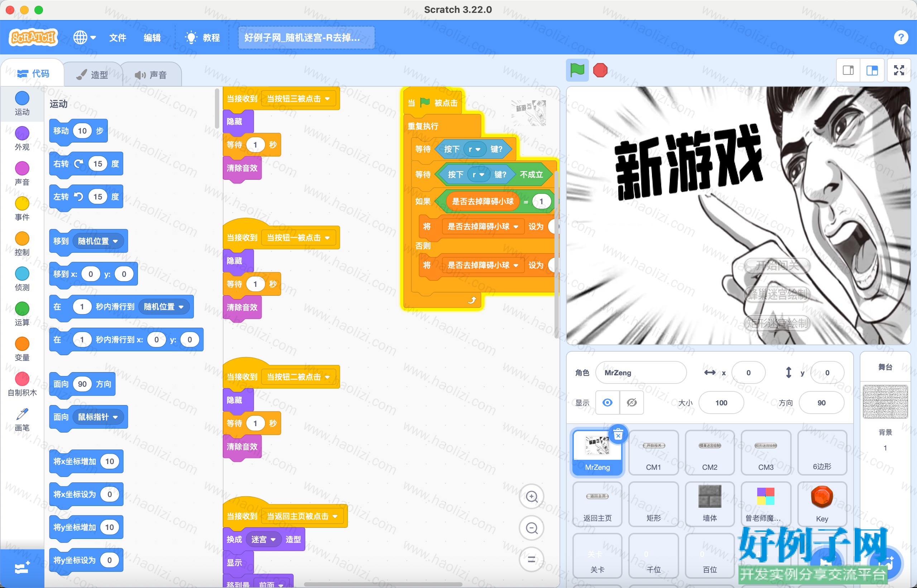Open 当返回主页被点击 message dropdown
This screenshot has height=588, width=917.
pos(302,516)
